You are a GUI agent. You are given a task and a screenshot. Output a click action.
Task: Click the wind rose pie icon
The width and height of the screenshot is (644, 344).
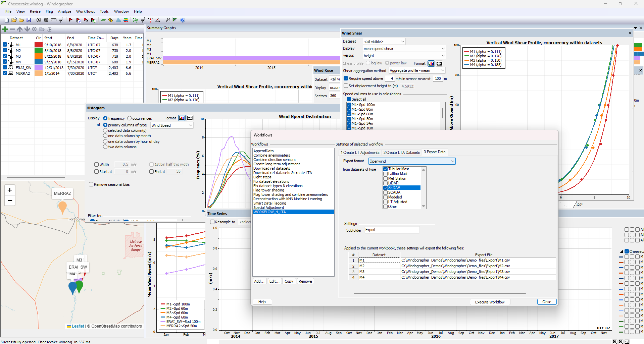point(111,20)
